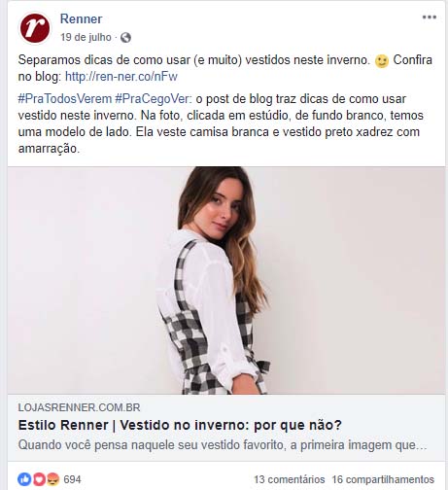This screenshot has width=448, height=490.
Task: Open the 16 compartilhamentos link
Action: 383,479
